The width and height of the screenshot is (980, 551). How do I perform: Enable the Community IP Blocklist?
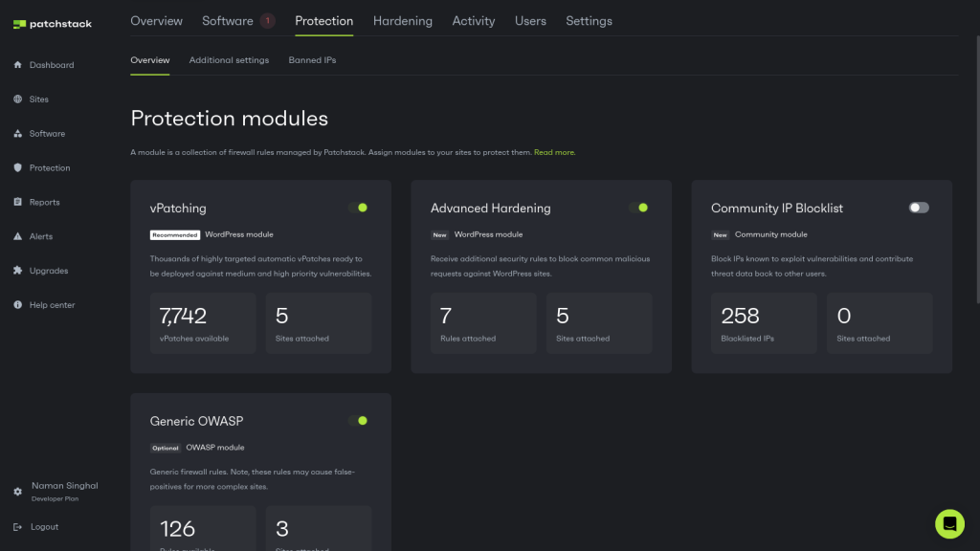[918, 207]
